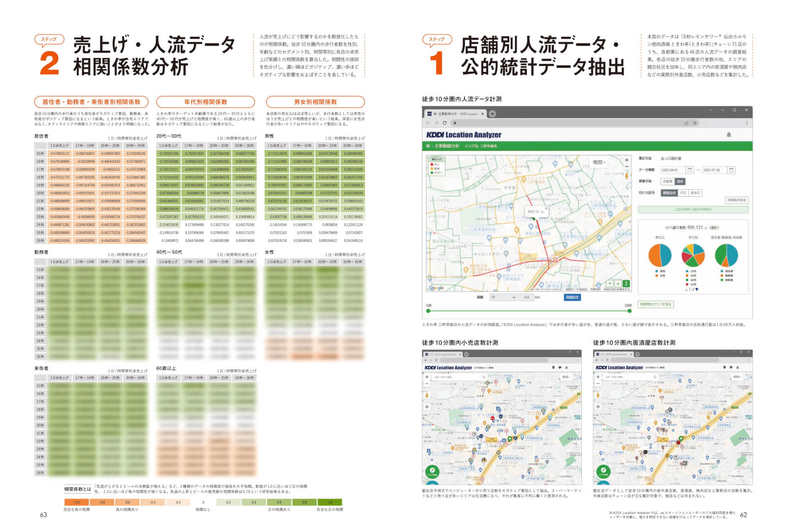787x532 pixels.
Task: Click the 年代別相関係数 section heading pill
Action: click(206, 102)
